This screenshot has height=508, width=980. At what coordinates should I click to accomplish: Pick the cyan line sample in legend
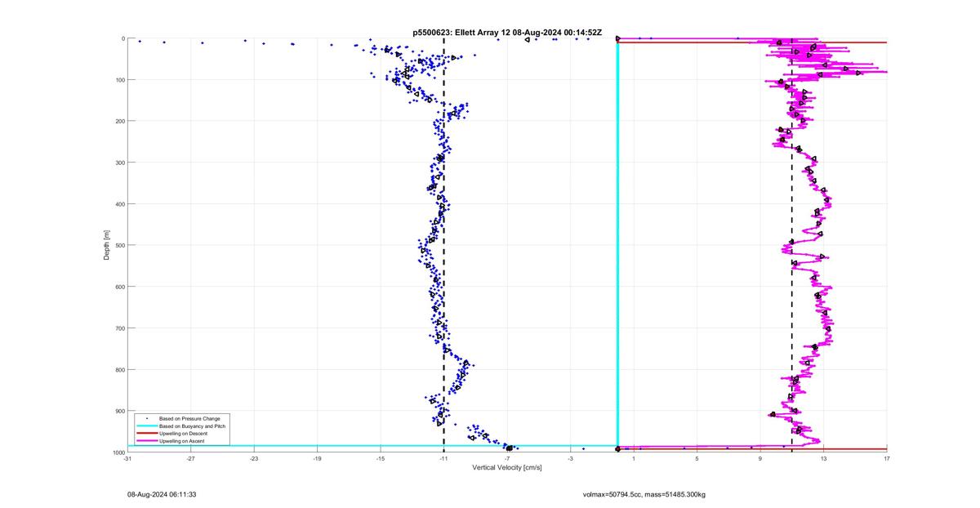pos(146,426)
